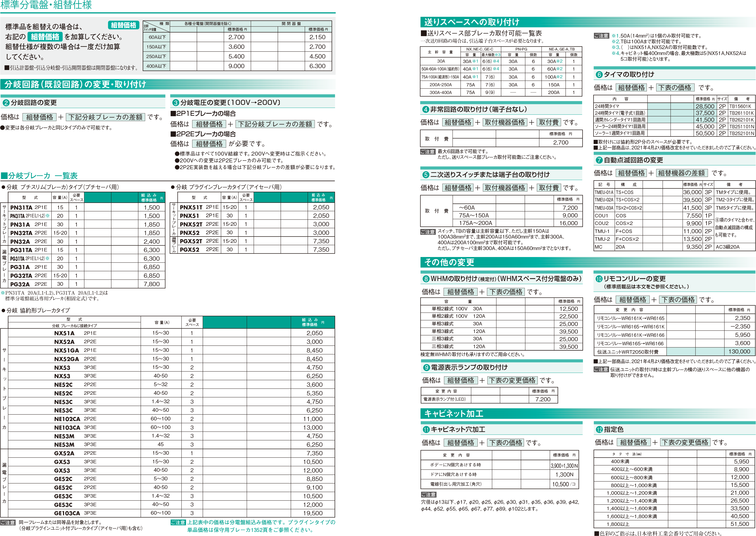Click the PN32A 2P2E row model name
This screenshot has width=756, height=536.
[x=20, y=242]
